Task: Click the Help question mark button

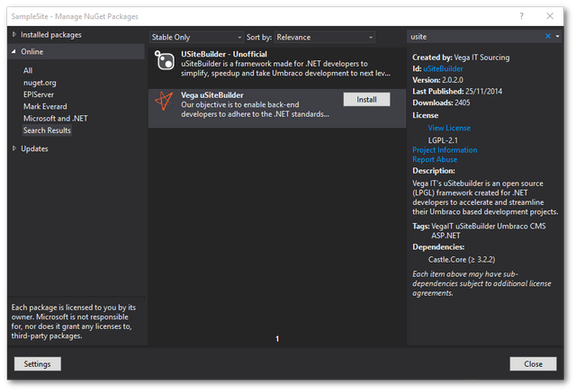Action: pos(521,15)
